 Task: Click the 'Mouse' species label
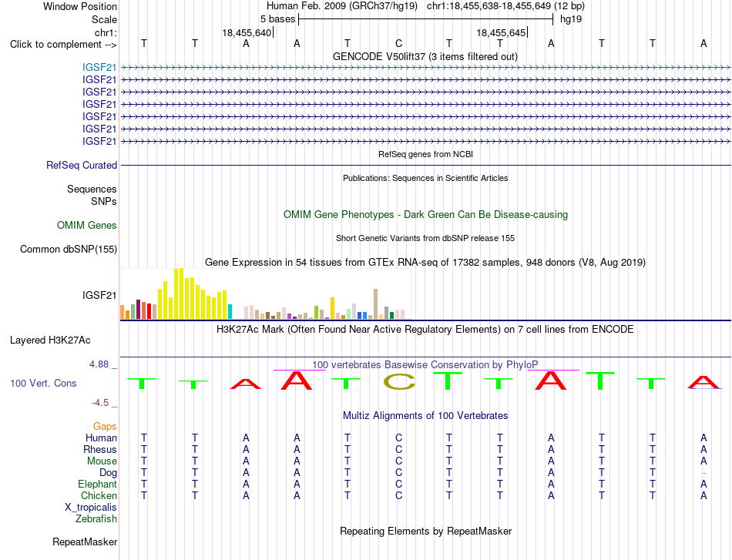click(x=102, y=461)
